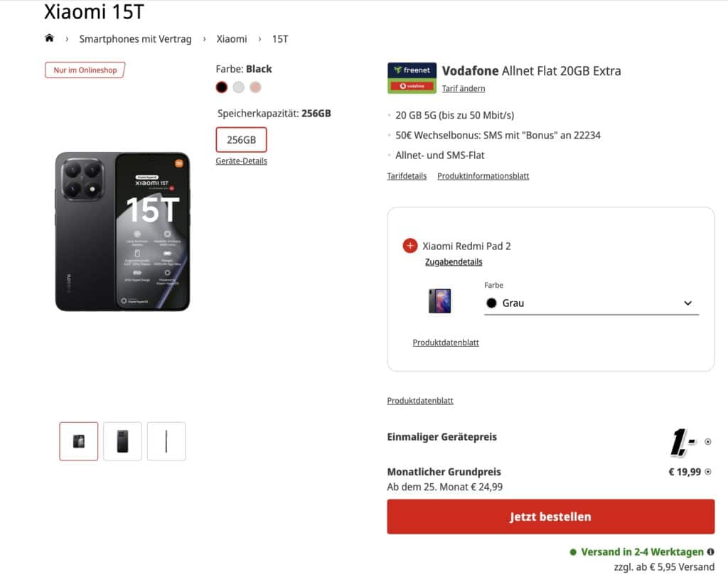Choose the silver gray phone color
This screenshot has height=577, width=728.
(x=239, y=87)
